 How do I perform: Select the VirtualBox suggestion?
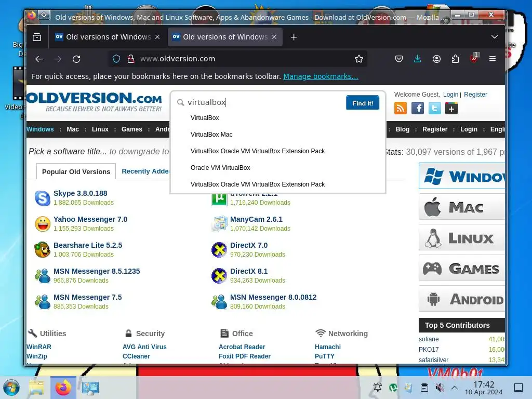205,118
